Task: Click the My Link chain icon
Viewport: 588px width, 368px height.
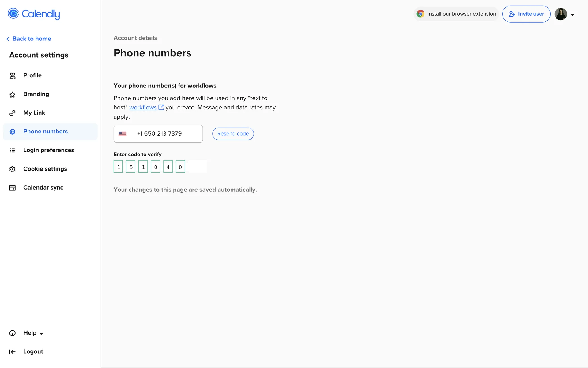Action: point(13,113)
